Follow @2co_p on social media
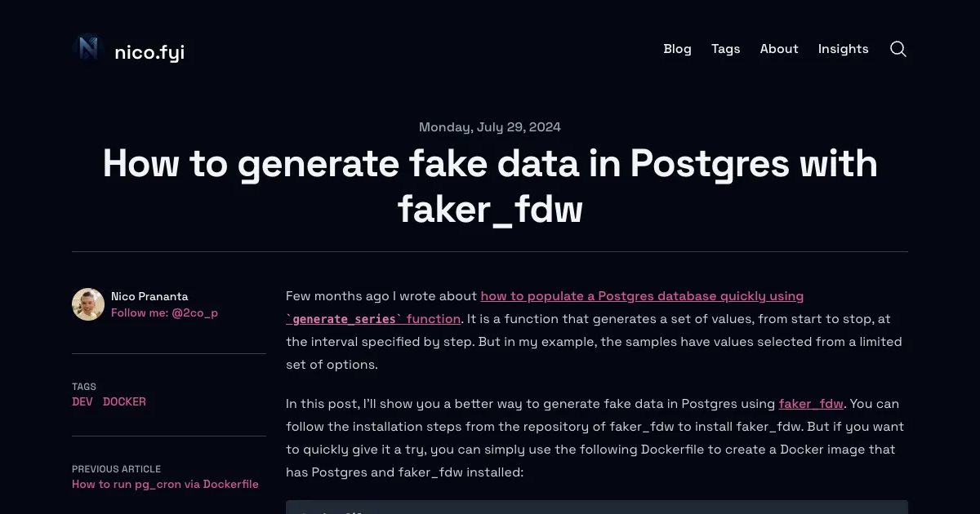 164,312
